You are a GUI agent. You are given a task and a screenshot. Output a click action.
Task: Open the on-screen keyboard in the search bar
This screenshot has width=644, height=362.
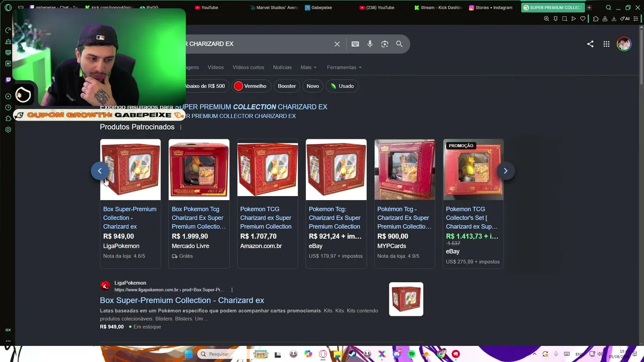click(x=355, y=44)
